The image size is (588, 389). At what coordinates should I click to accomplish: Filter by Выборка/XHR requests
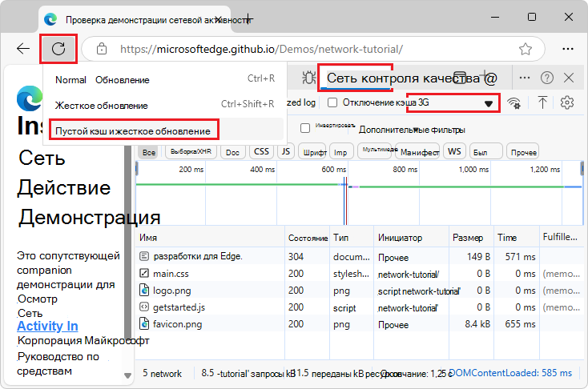[x=191, y=152]
